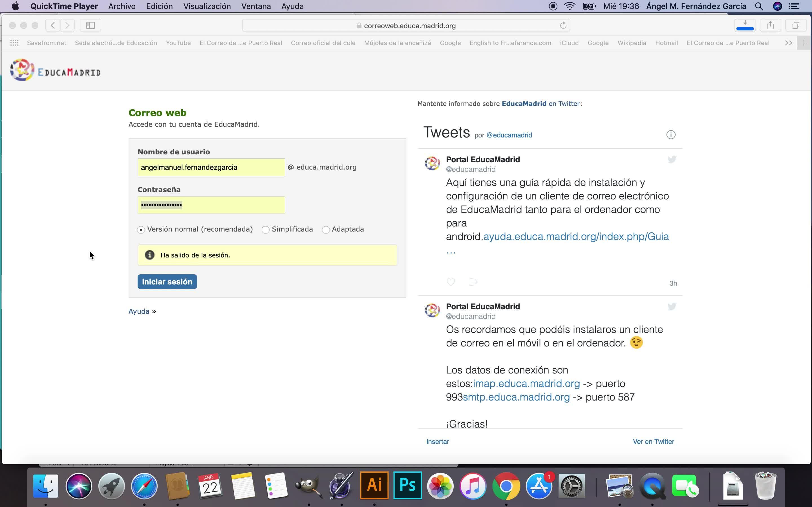Open the tab overview icon

[796, 25]
